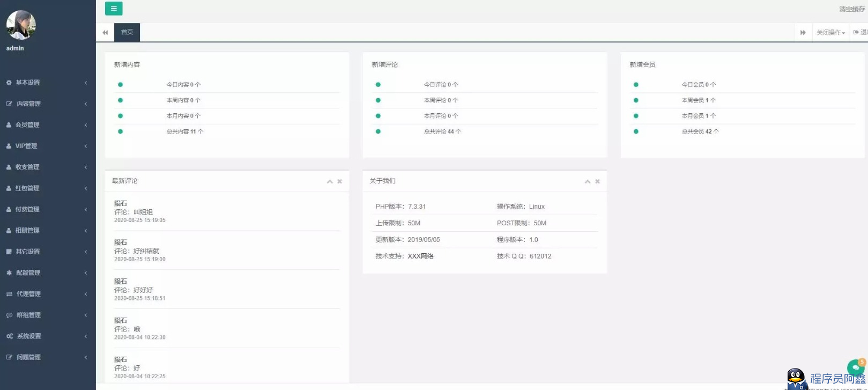
Task: Click the exchange arrows icon beside 代理管理
Action: (x=9, y=294)
